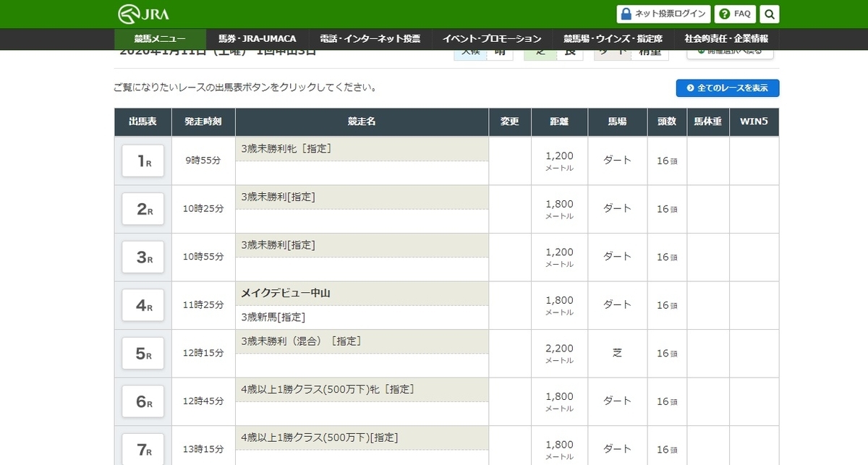Screen dimensions: 868x465
Task: Click 4歳以上1勝クラス(500万下)牝［指定］ race name
Action: pyautogui.click(x=328, y=389)
